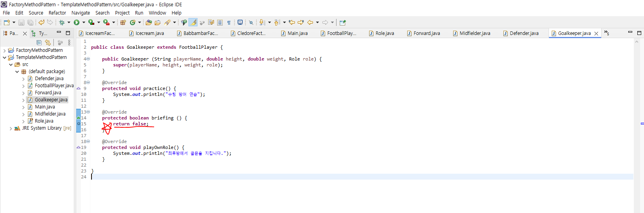This screenshot has height=213, width=644.
Task: Click the Next Annotation arrow icon
Action: pyautogui.click(x=262, y=22)
